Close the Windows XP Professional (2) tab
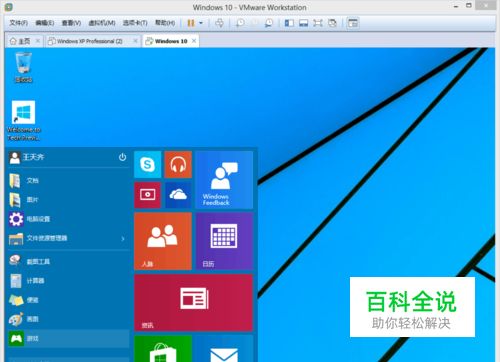 (135, 41)
